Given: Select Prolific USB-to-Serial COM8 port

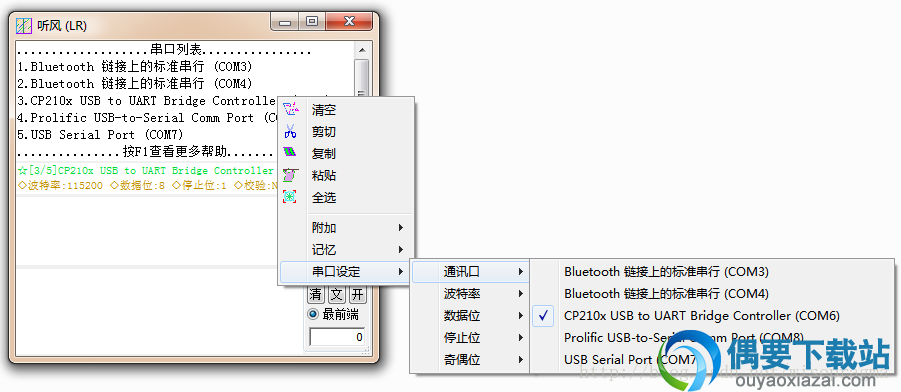Looking at the screenshot, I should [712, 337].
